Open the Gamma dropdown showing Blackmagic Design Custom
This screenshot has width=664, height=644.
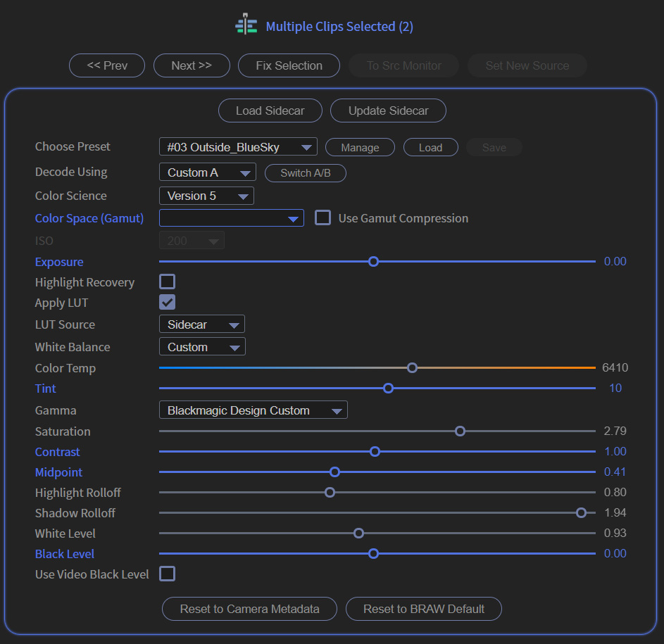(x=253, y=410)
